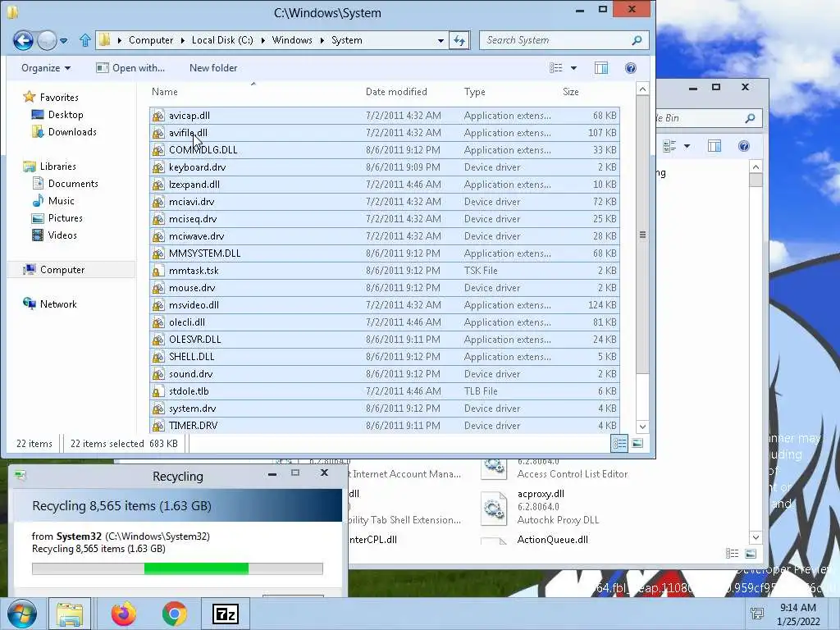
Task: Switch to large icons view in status bar
Action: [x=637, y=443]
